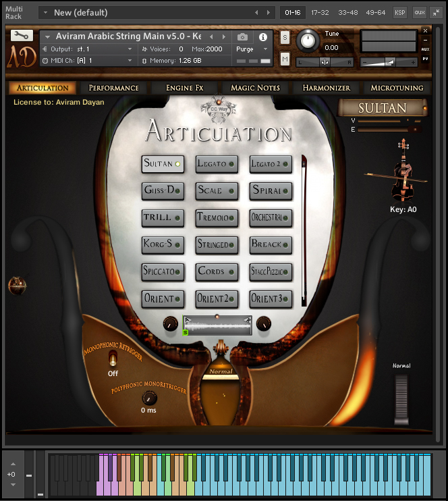Click the aux button in rack header
Screen dimensions: 448x501
419,12
